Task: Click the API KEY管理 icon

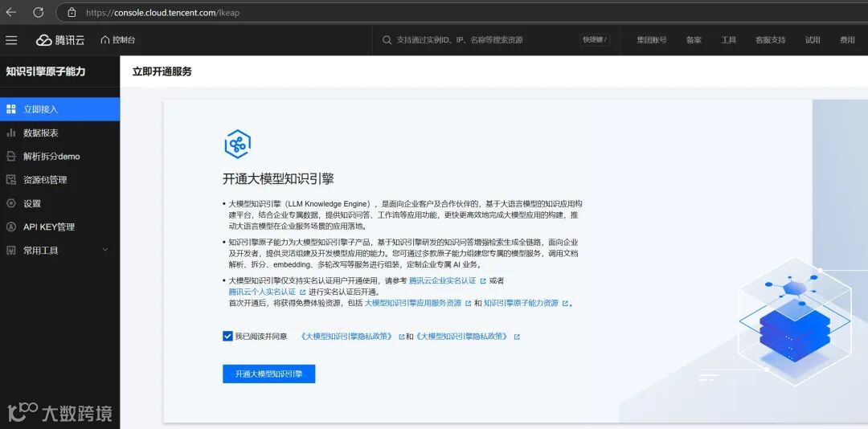Action: [11, 227]
